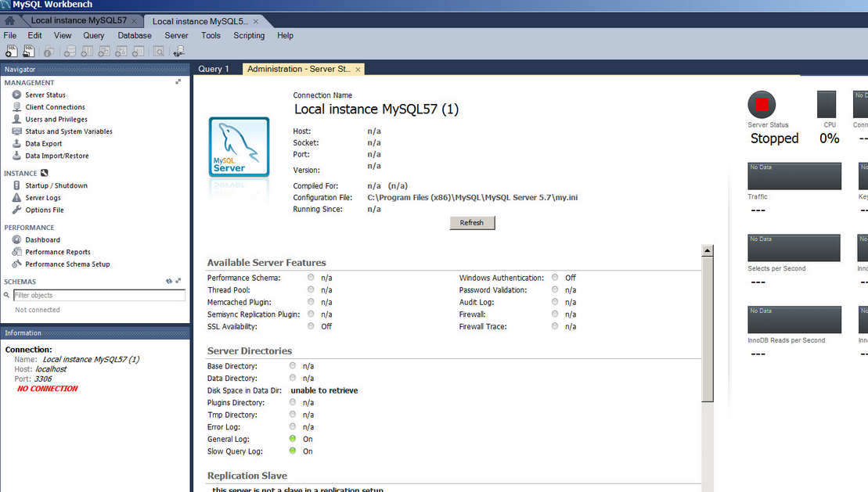Click the Refresh button
This screenshot has height=492, width=868.
pos(472,222)
